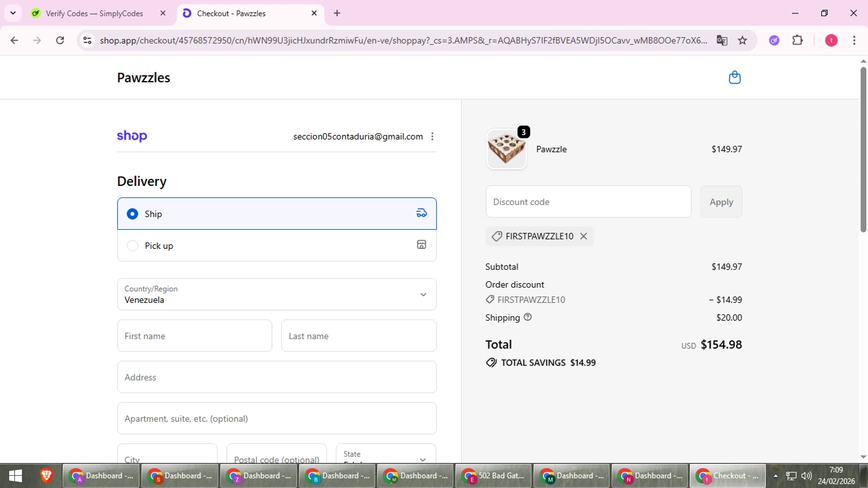The image size is (868, 488).
Task: Focus the Last name field
Action: tap(359, 336)
